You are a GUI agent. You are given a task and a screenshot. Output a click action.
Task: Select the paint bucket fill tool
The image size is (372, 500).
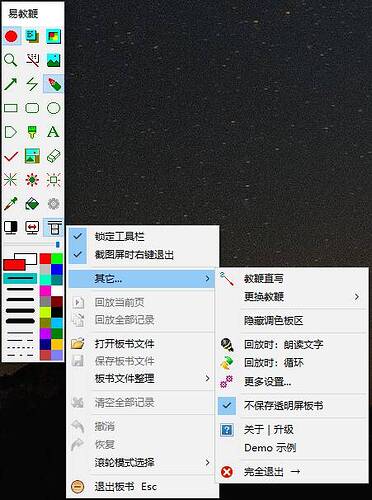[x=32, y=204]
